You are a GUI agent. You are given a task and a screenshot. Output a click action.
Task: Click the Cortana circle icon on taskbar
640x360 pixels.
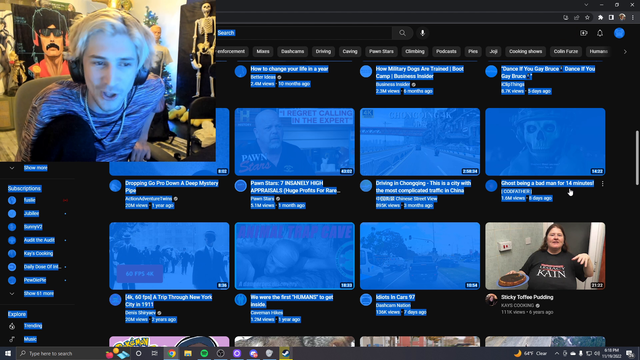tap(139, 353)
